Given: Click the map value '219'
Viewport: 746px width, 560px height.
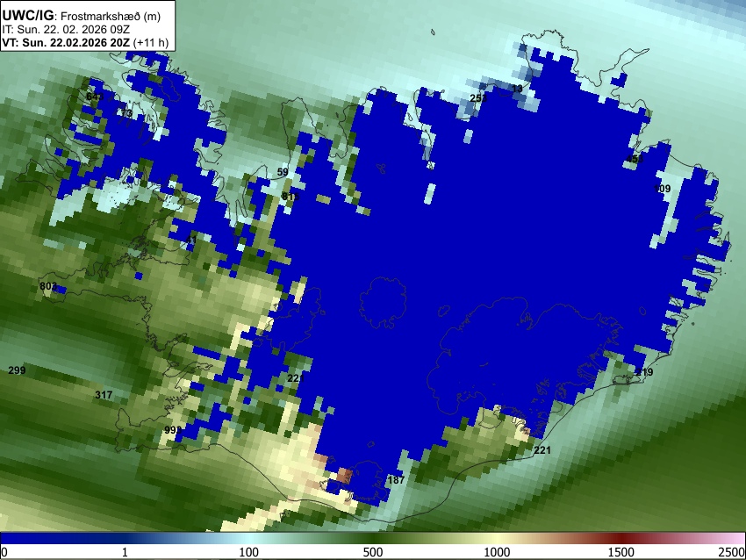Looking at the screenshot, I should click(x=645, y=372).
